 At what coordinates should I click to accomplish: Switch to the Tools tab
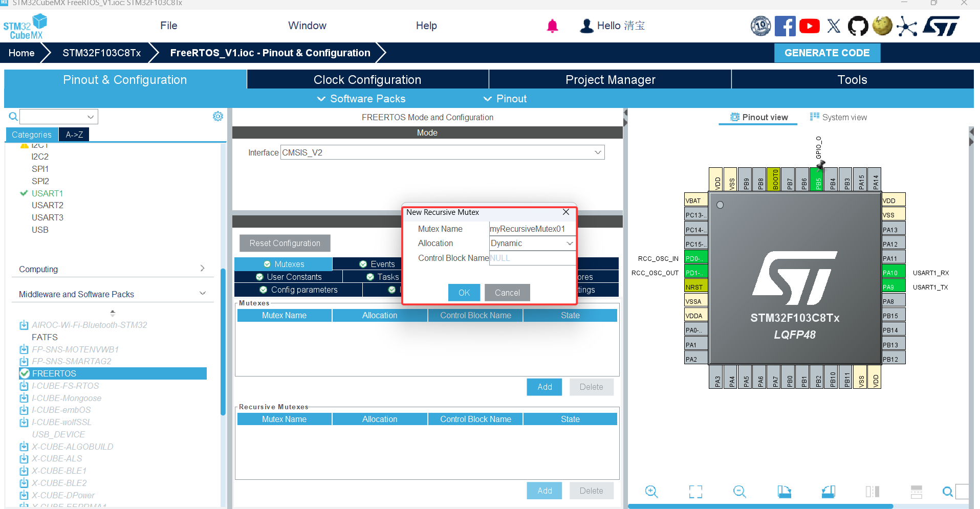point(853,80)
